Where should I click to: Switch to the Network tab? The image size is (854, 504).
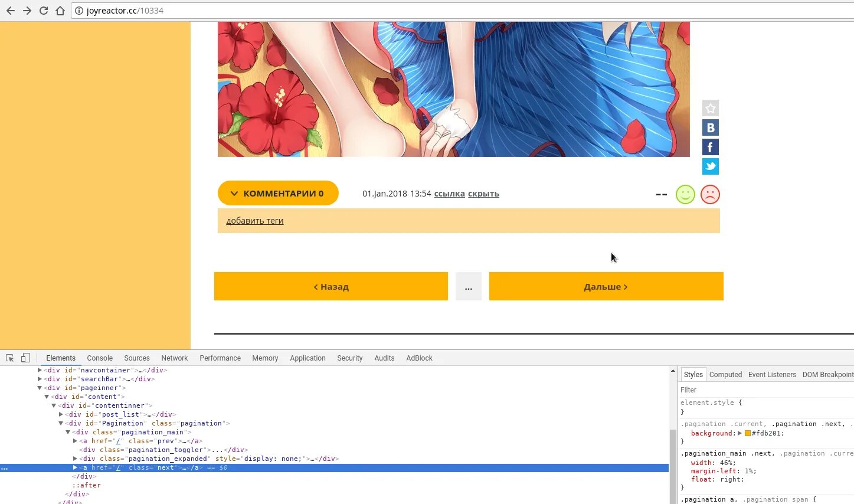click(175, 358)
